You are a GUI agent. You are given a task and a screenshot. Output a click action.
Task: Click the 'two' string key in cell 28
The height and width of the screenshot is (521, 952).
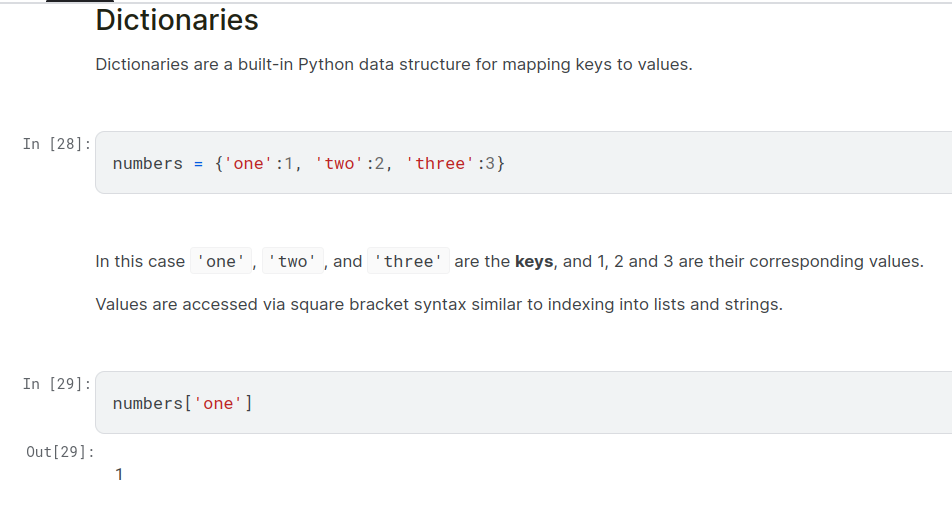[339, 163]
